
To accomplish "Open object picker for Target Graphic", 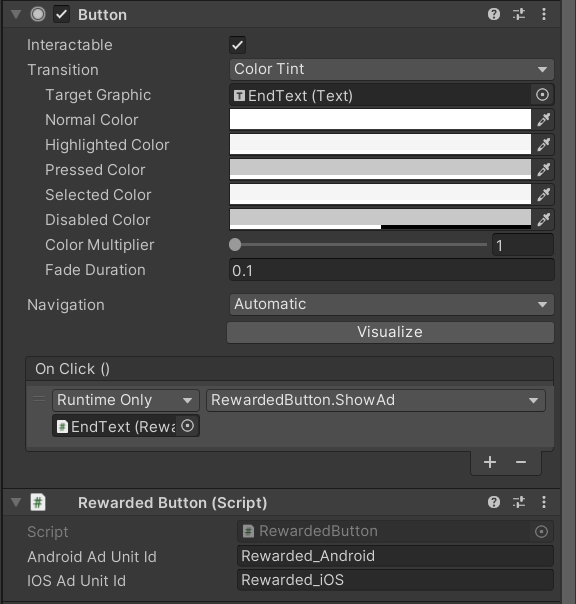I will (542, 95).
